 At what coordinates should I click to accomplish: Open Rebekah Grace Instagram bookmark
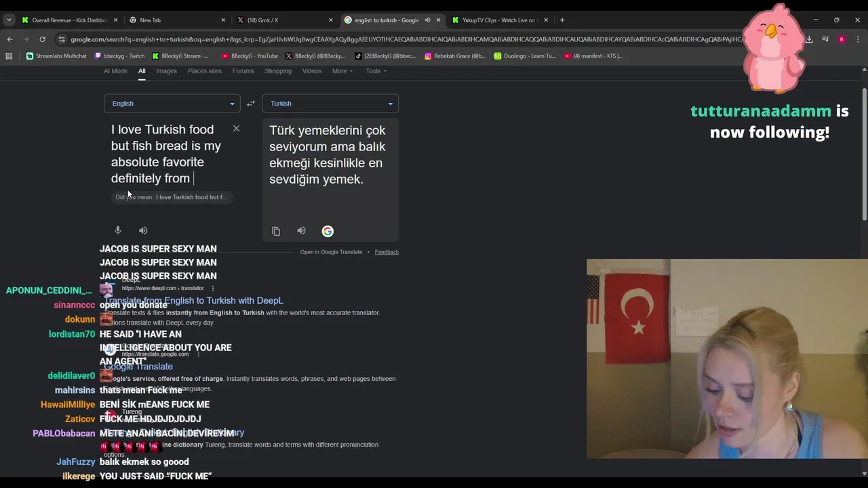(x=455, y=56)
